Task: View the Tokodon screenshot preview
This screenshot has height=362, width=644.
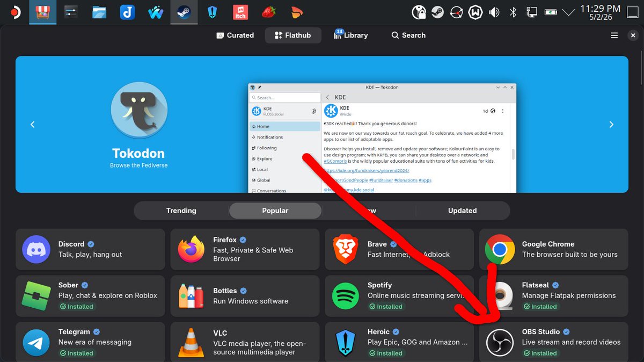Action: [x=382, y=138]
